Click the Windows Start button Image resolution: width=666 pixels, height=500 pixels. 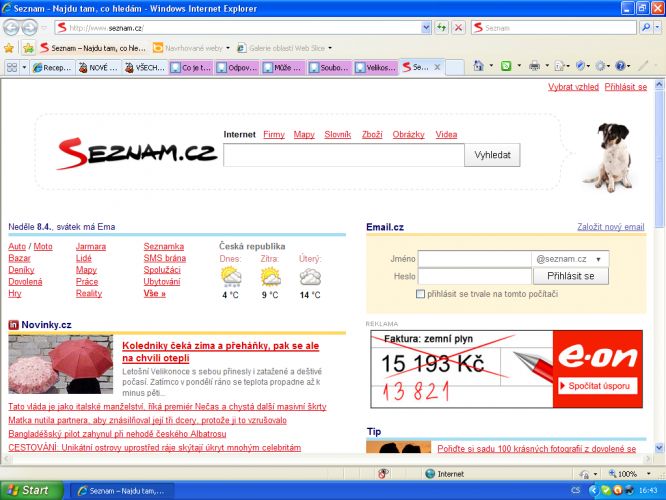tap(31, 490)
